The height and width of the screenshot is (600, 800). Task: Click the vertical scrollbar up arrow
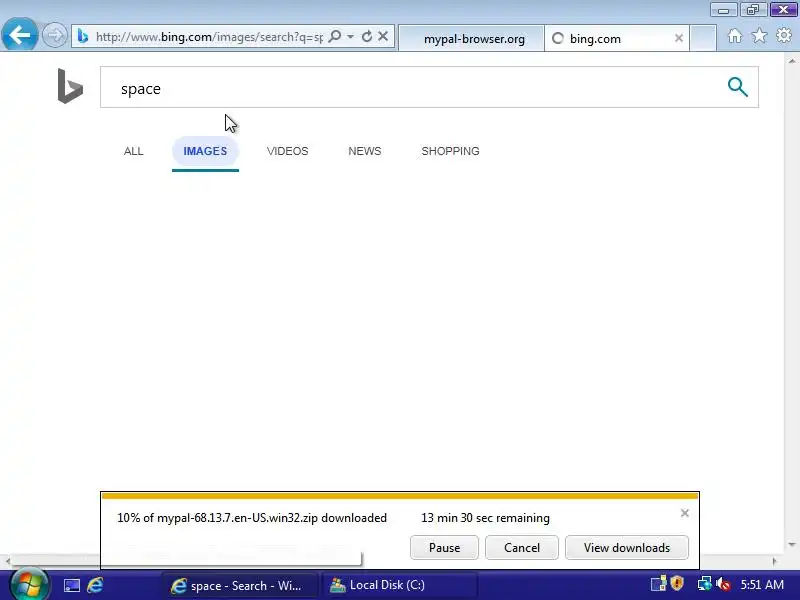click(x=792, y=60)
